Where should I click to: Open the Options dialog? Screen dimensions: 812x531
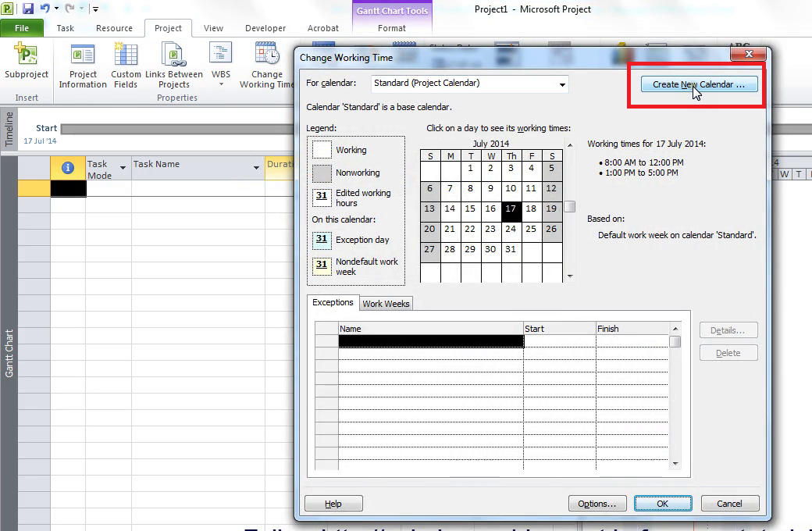(x=597, y=503)
